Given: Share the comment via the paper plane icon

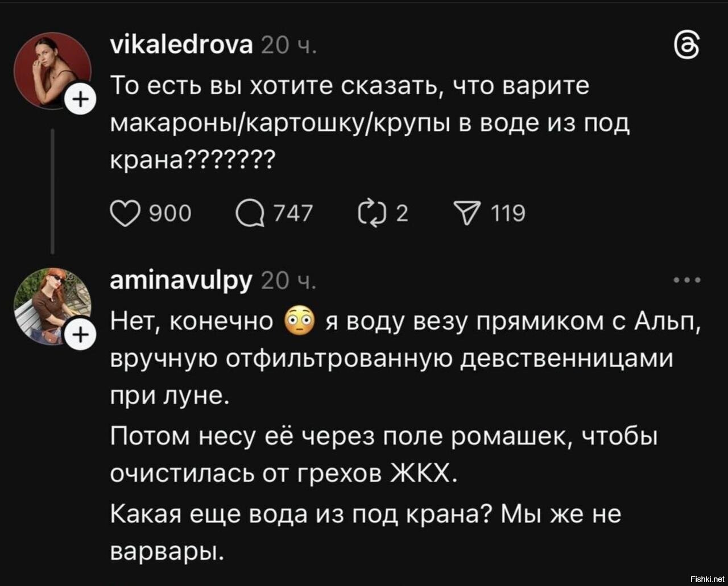Looking at the screenshot, I should pyautogui.click(x=468, y=213).
